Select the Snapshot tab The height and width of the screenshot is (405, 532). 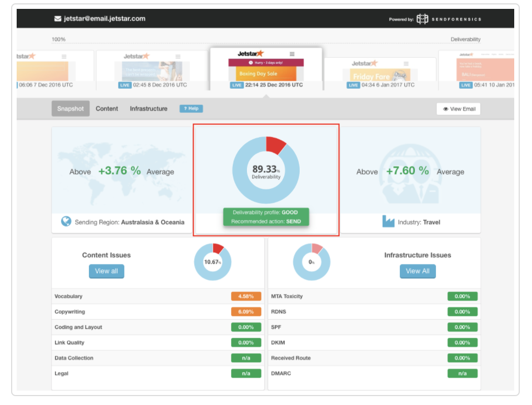pos(71,109)
